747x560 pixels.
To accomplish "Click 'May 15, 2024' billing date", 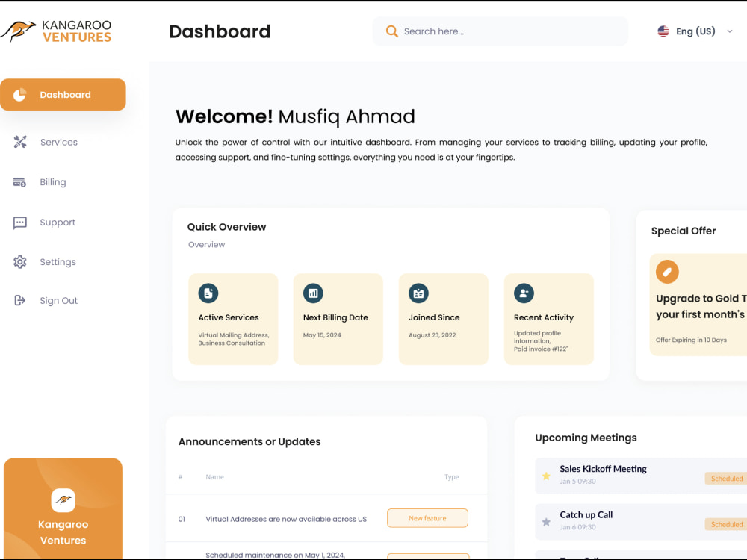I will tap(322, 335).
